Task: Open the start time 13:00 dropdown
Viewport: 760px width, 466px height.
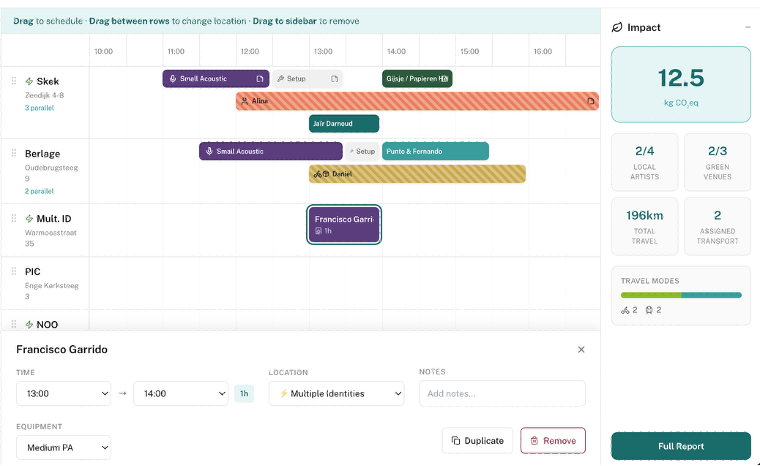Action: 63,394
